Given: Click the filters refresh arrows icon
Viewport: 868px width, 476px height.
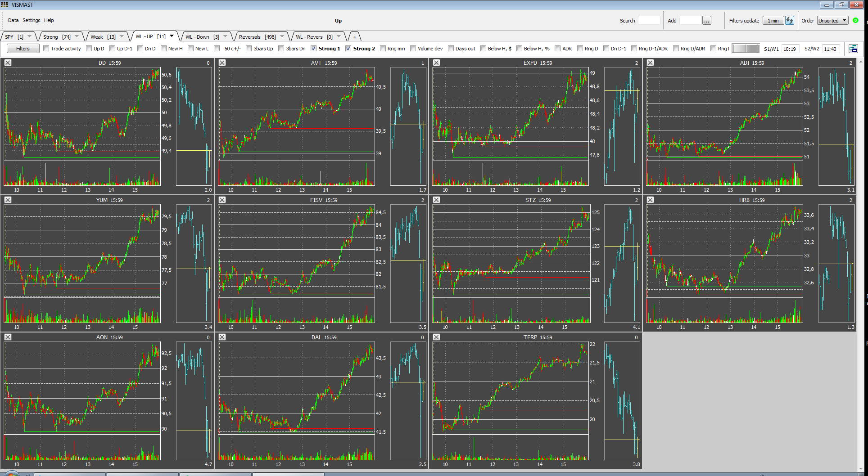Looking at the screenshot, I should [x=790, y=21].
